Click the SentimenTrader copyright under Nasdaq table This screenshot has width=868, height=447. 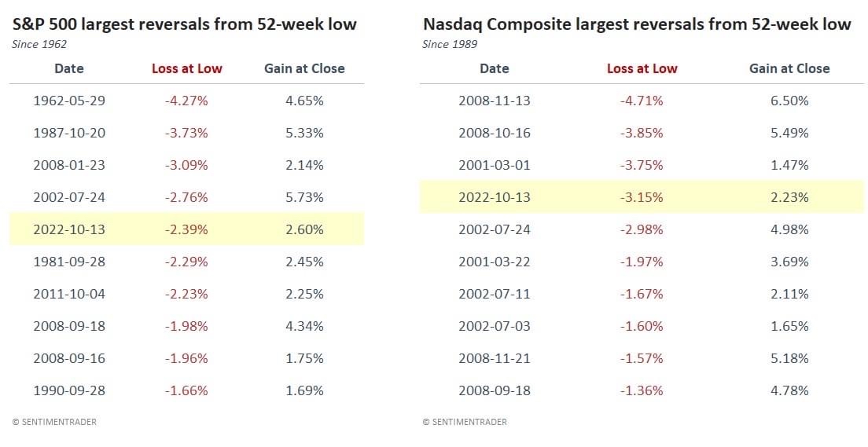(x=465, y=422)
